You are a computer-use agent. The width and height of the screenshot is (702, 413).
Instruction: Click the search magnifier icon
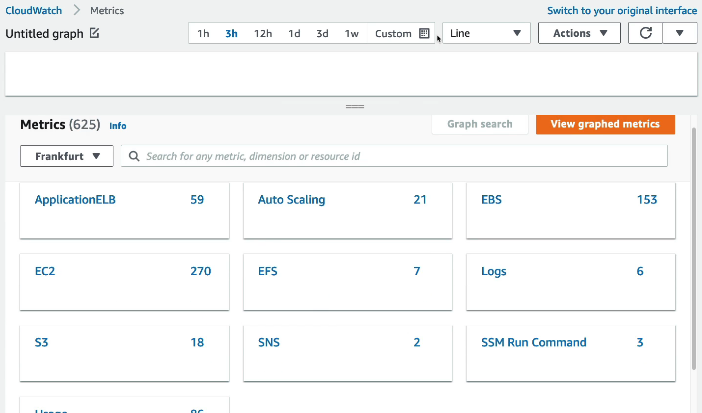coord(134,156)
